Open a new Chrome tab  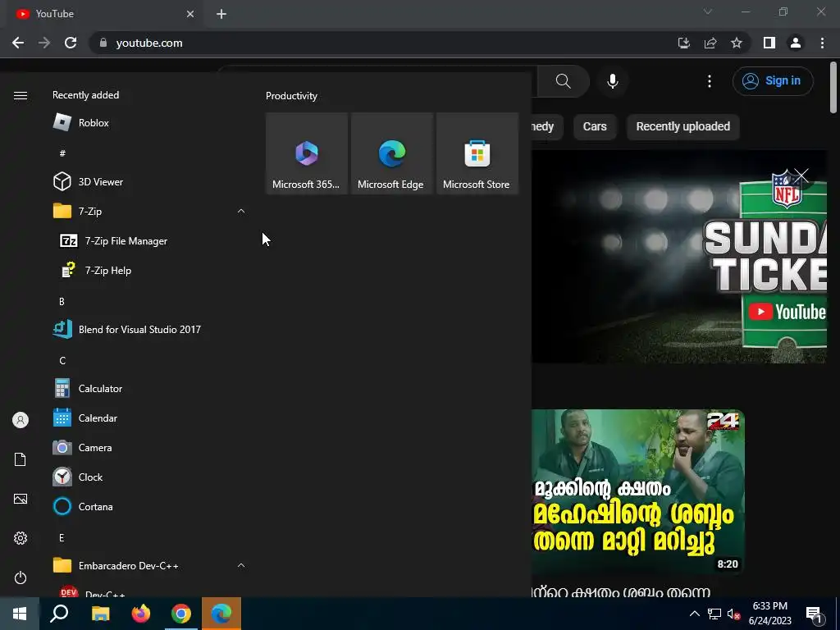(x=221, y=14)
